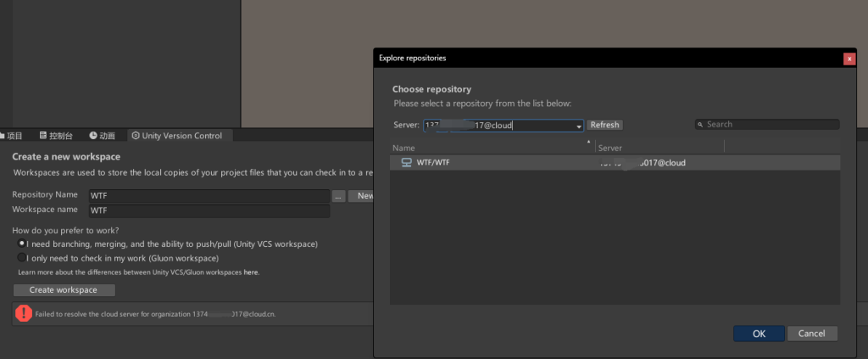Select Gluon workspace radio option
Image resolution: width=868 pixels, height=359 pixels.
coord(22,257)
